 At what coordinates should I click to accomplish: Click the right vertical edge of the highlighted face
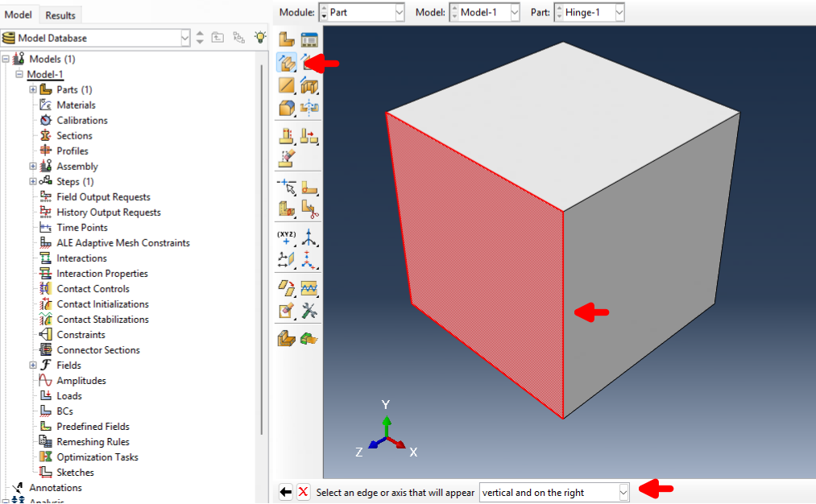coord(562,314)
